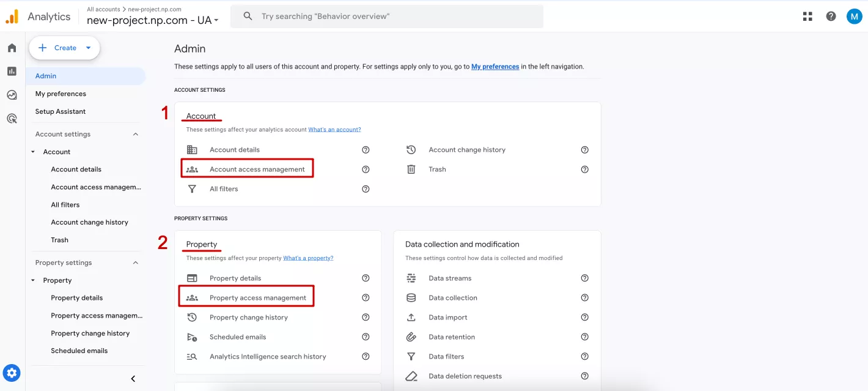Click the Admin gear icon at bottom left
Image resolution: width=868 pixels, height=391 pixels.
coord(12,372)
